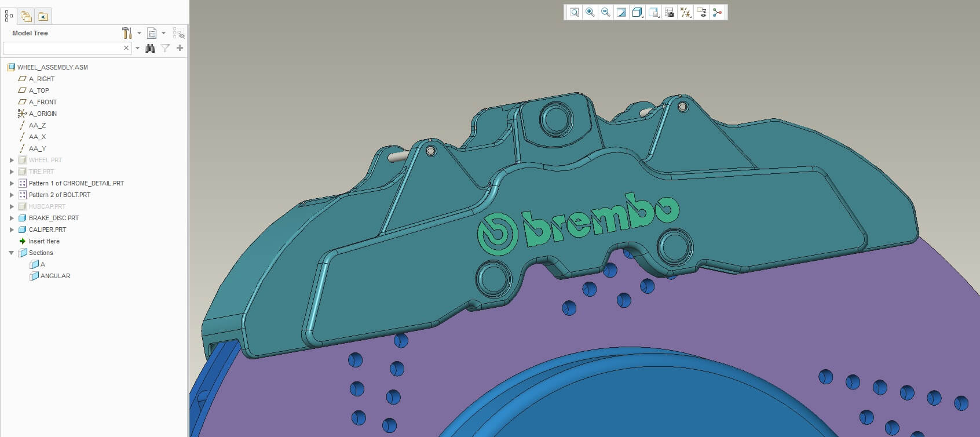
Task: Expand the BRAKE_DISC.PRT node
Action: click(12, 218)
